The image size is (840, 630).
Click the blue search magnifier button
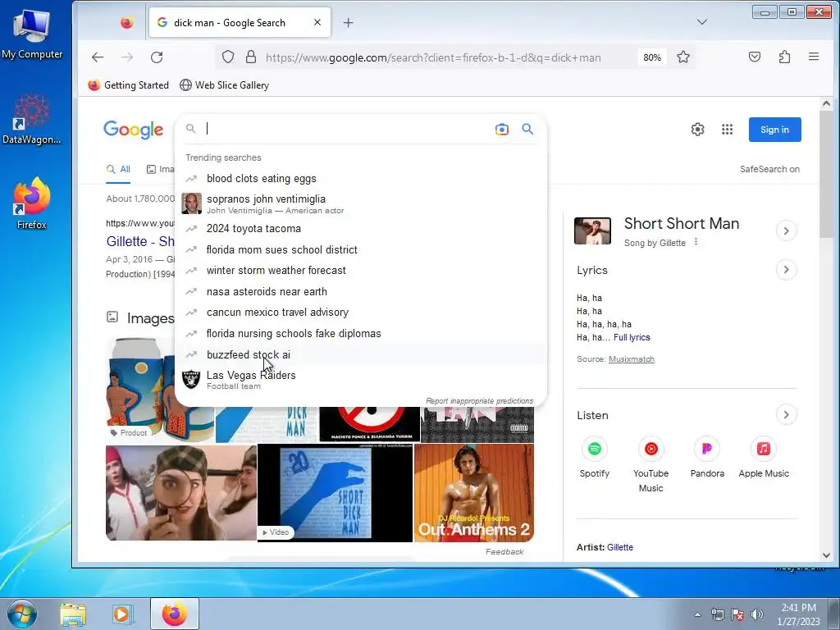pyautogui.click(x=527, y=129)
